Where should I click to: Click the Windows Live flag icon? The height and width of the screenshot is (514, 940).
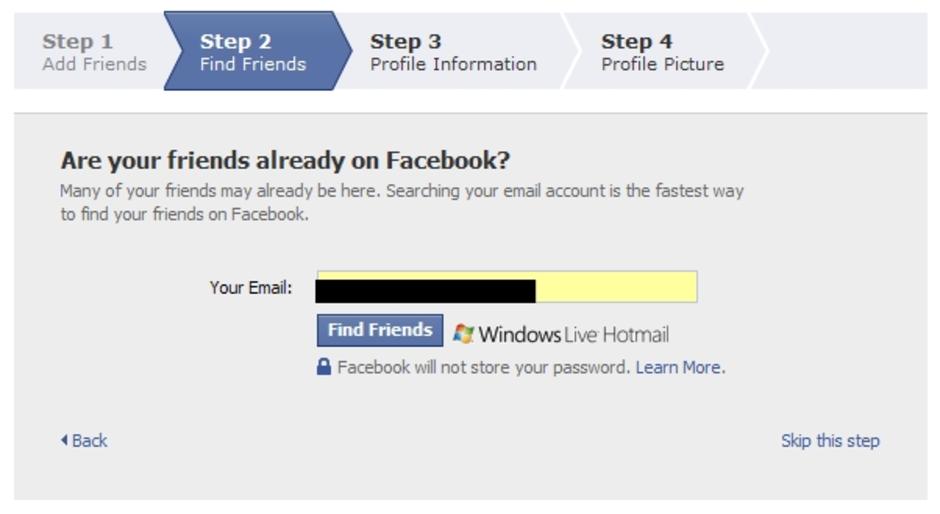[x=463, y=333]
